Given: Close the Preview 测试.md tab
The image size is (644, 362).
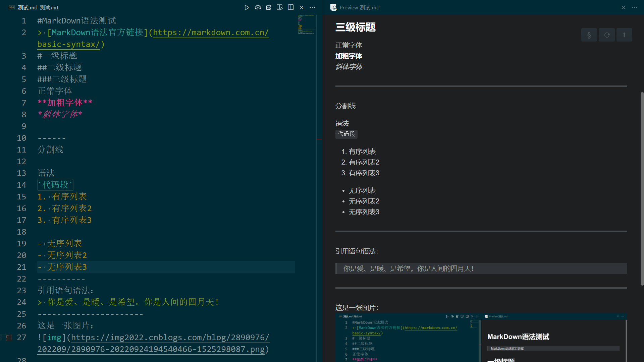Looking at the screenshot, I should point(623,7).
